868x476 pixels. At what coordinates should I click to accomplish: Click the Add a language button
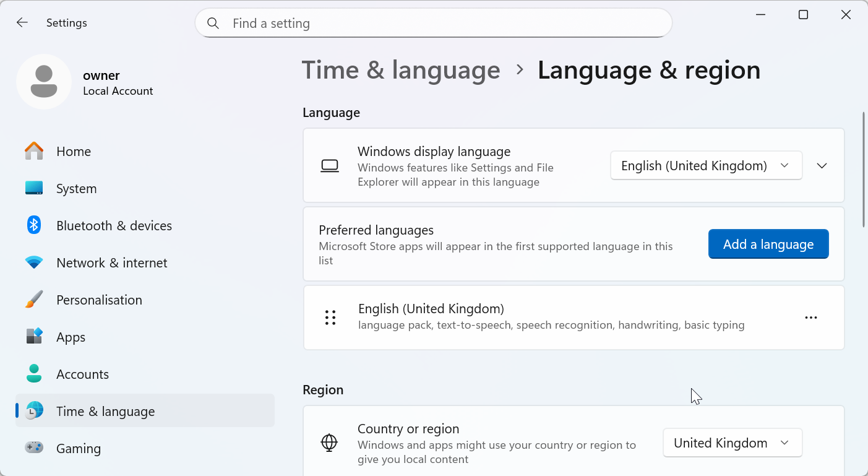click(768, 244)
